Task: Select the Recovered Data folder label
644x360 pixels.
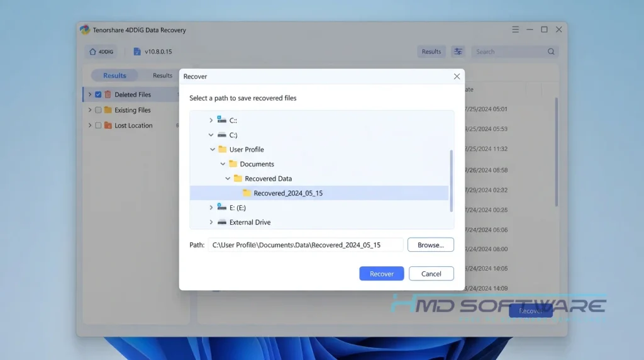Action: coord(268,178)
